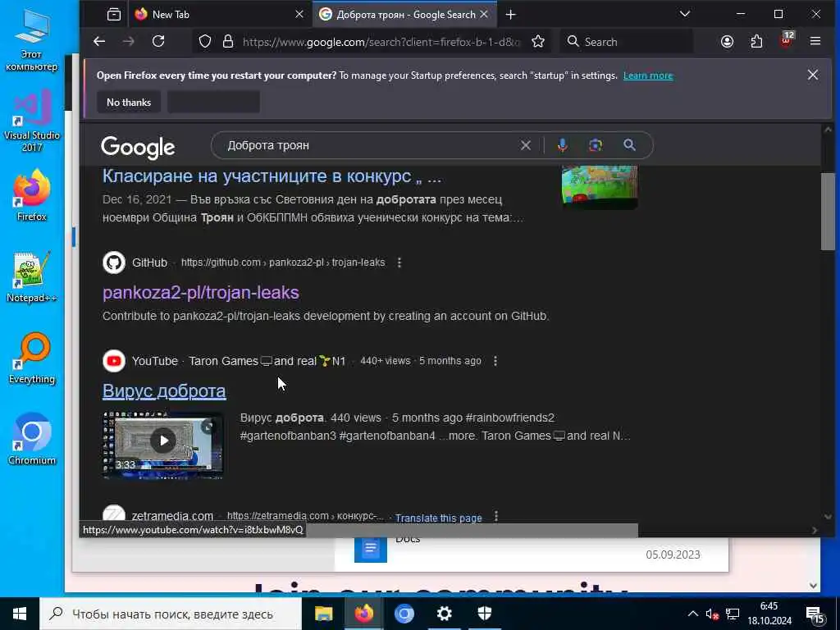This screenshot has height=630, width=840.
Task: Search by image with Google Lens
Action: [596, 145]
